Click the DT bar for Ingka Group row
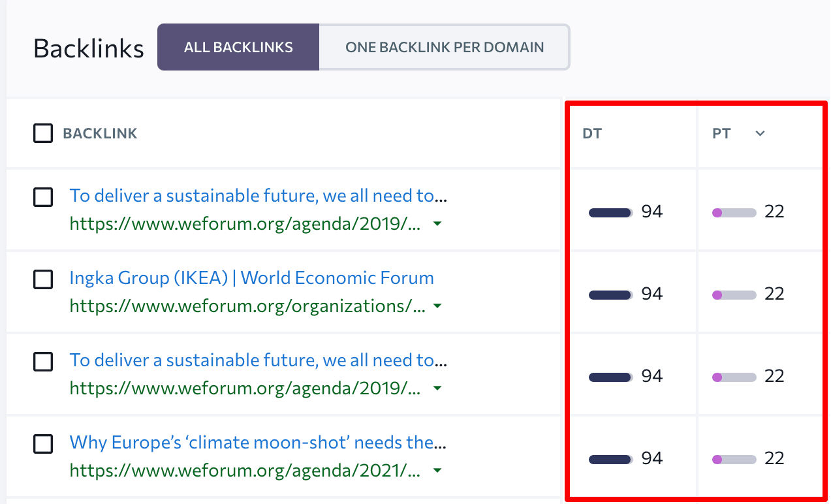831x504 pixels. (610, 294)
